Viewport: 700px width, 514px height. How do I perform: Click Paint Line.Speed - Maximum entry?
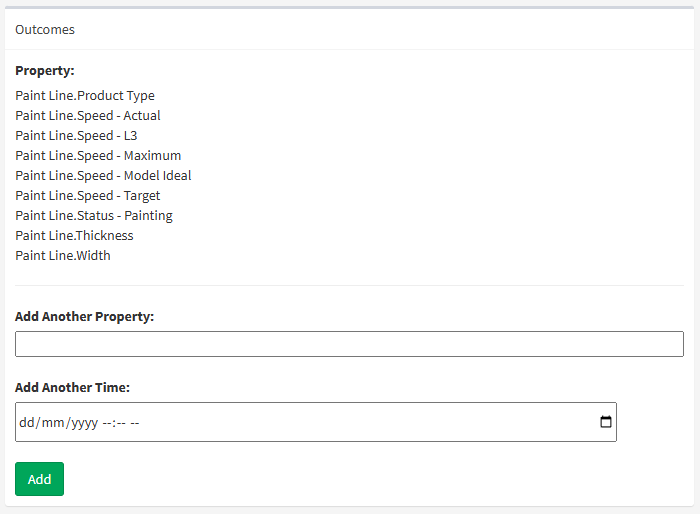click(x=98, y=156)
